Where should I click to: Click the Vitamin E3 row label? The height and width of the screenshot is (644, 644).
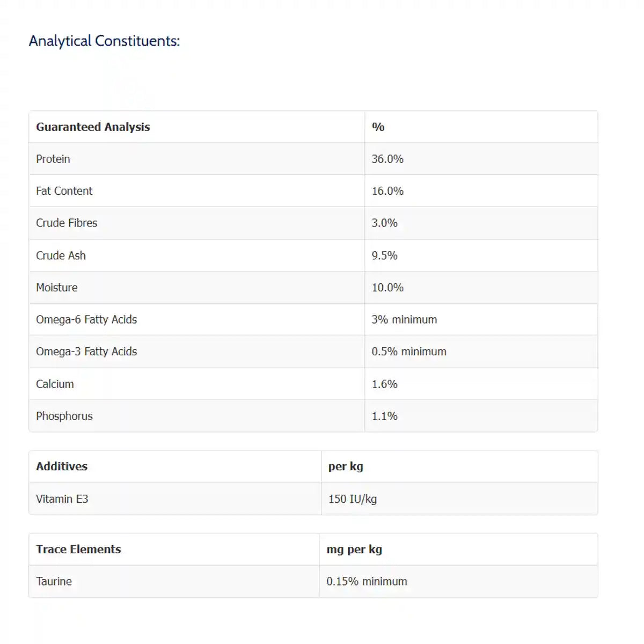point(62,499)
